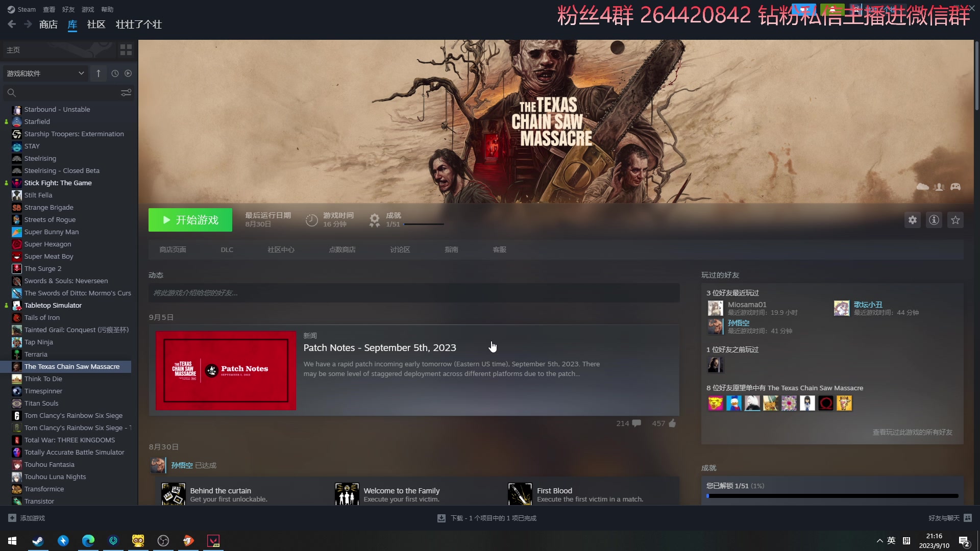Click the comments count 214 icon
980x551 pixels.
point(636,423)
